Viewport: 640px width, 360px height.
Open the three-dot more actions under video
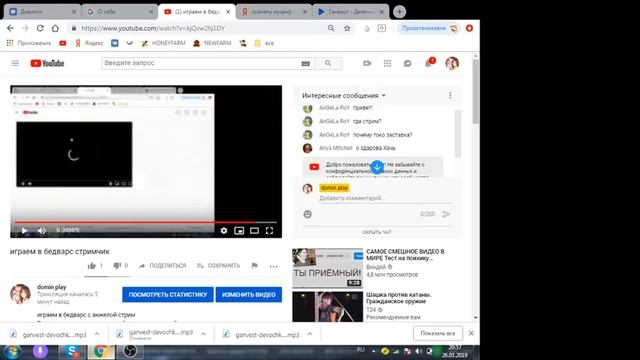coord(273,267)
